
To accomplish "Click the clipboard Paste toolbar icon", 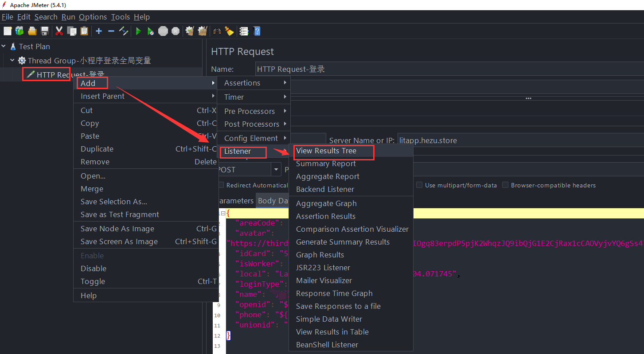I will coord(84,31).
